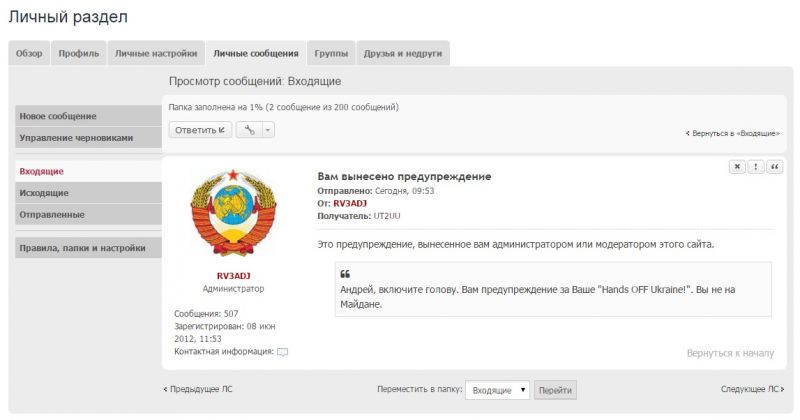Open the "Переместить в папку" folder dropdown
Screen dimensions: 800x420
coord(498,389)
